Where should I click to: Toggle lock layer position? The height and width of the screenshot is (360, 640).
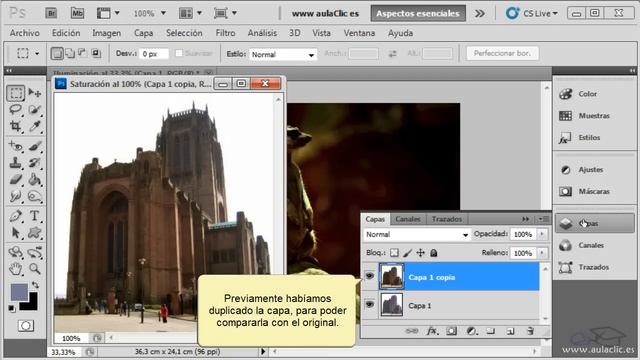click(x=420, y=253)
